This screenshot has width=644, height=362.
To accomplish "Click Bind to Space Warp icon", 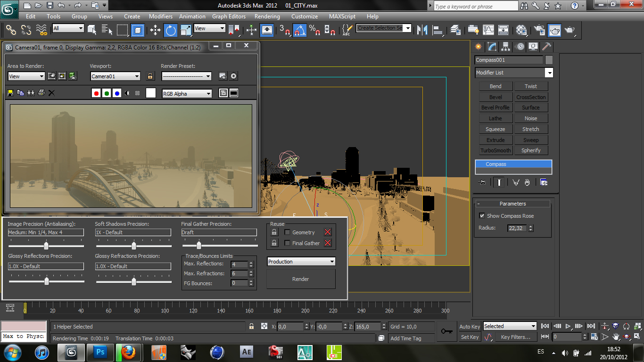I will (x=42, y=30).
